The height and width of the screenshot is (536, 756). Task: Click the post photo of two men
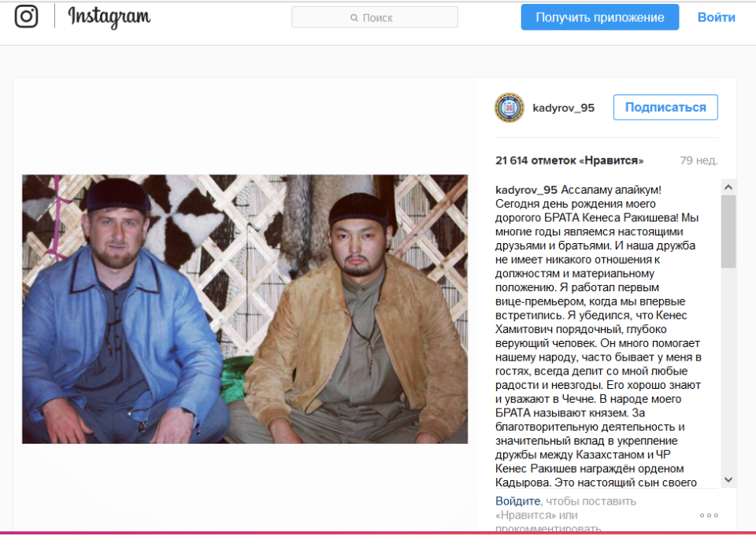[245, 309]
